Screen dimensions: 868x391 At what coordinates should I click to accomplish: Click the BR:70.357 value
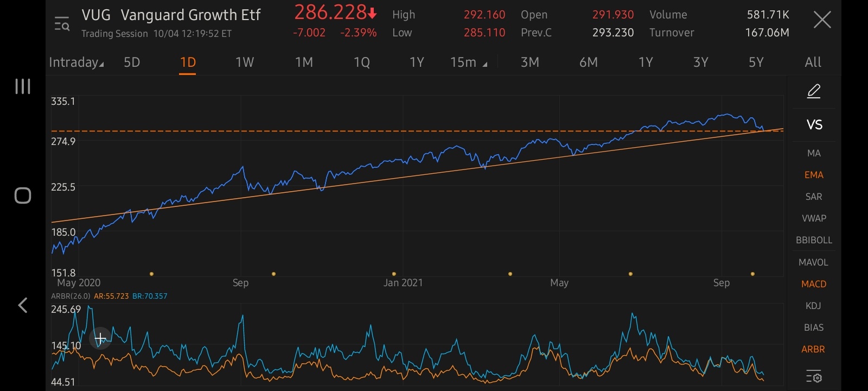150,296
